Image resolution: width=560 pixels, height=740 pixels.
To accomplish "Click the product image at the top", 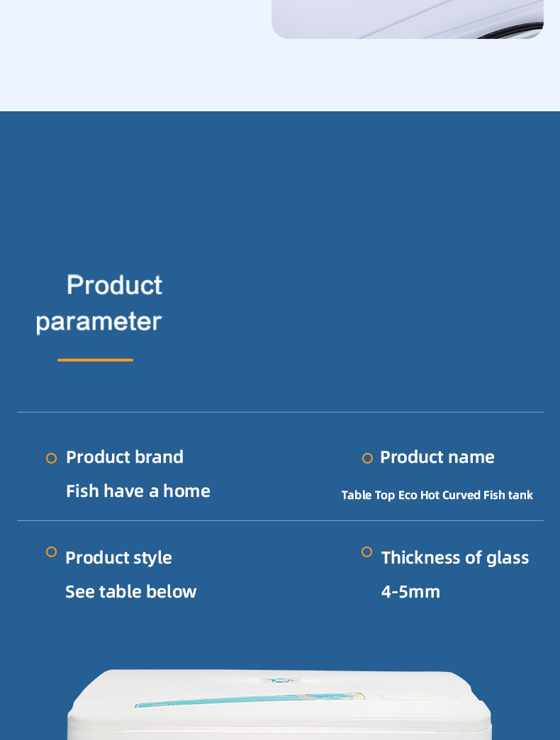I will [x=408, y=19].
